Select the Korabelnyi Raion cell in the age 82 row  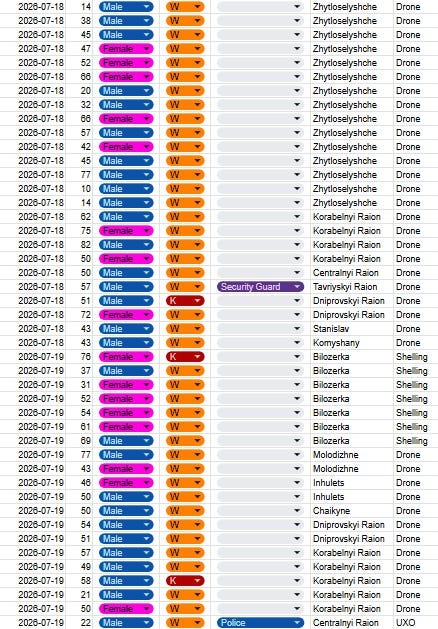(352, 245)
